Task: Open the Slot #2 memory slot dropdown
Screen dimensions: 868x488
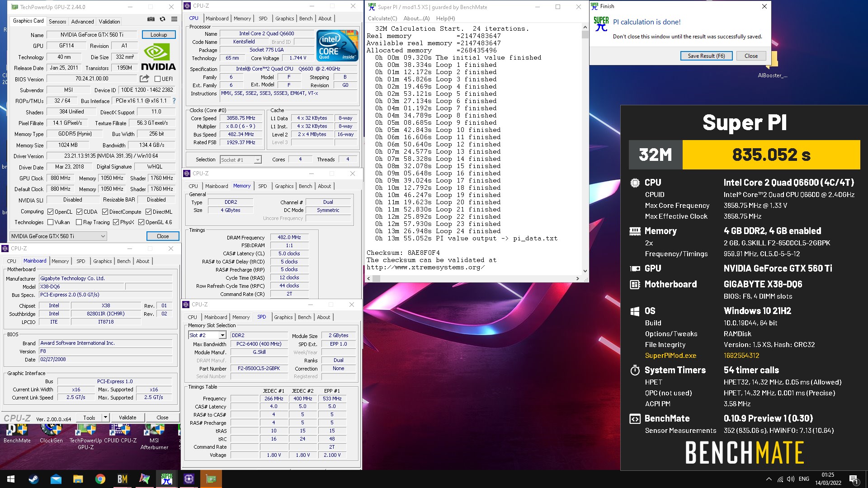Action: tap(207, 335)
